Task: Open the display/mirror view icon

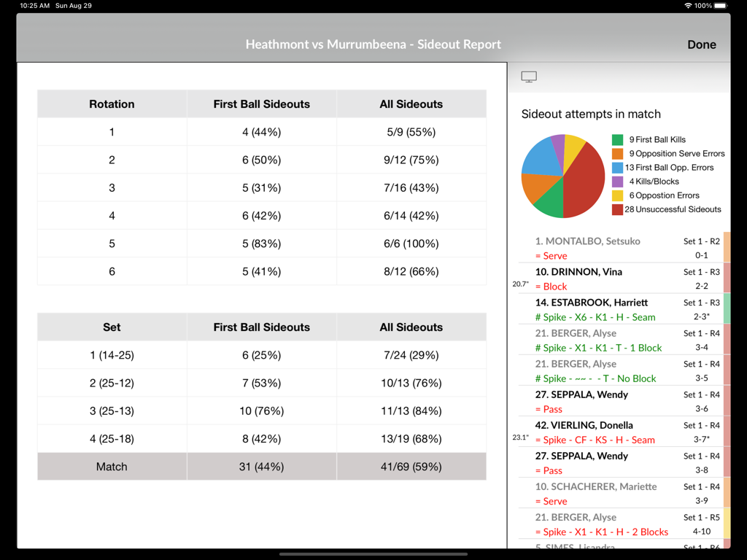Action: (x=528, y=76)
